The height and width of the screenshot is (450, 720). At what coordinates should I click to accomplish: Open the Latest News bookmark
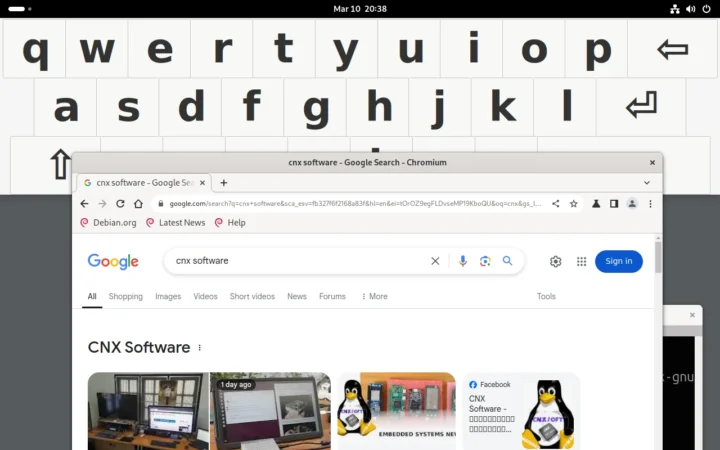coord(175,223)
